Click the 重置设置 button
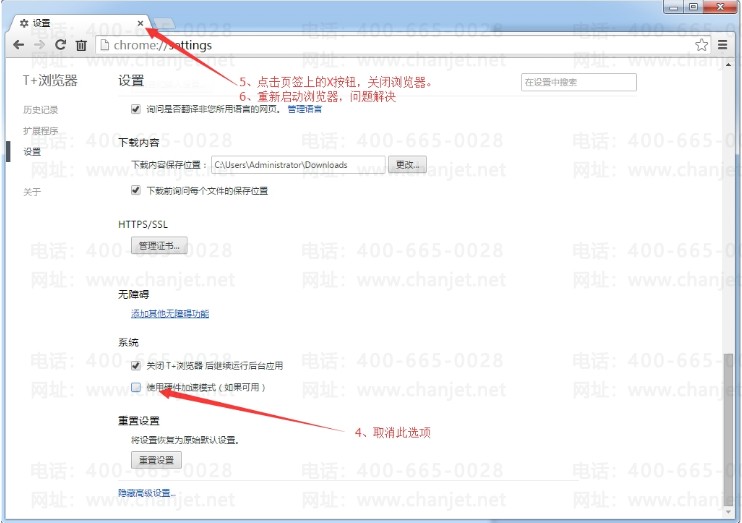Screen dimensions: 742x523 click(x=156, y=460)
